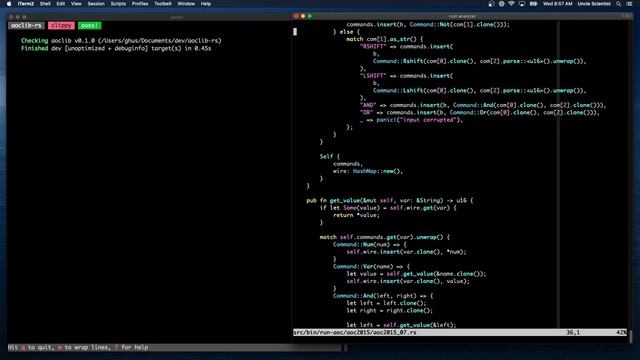
Task: Click the aoc2015_07.rs file path in status line
Action: tap(355, 333)
